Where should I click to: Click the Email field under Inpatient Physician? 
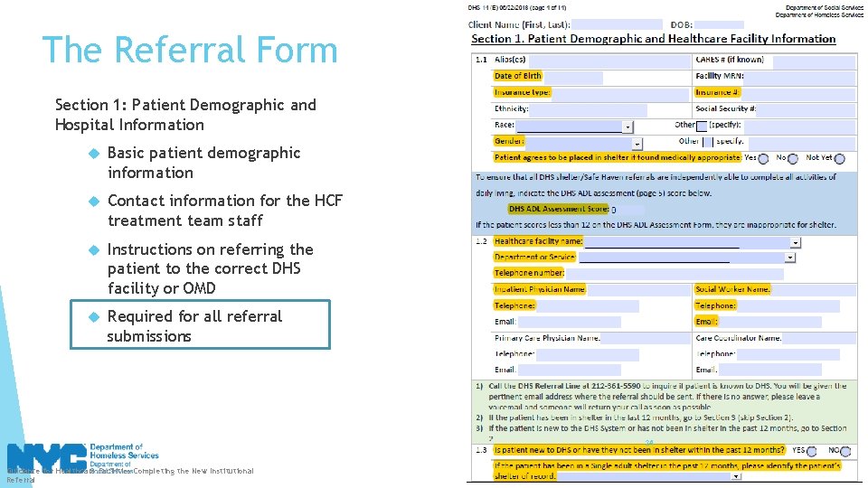click(x=569, y=322)
